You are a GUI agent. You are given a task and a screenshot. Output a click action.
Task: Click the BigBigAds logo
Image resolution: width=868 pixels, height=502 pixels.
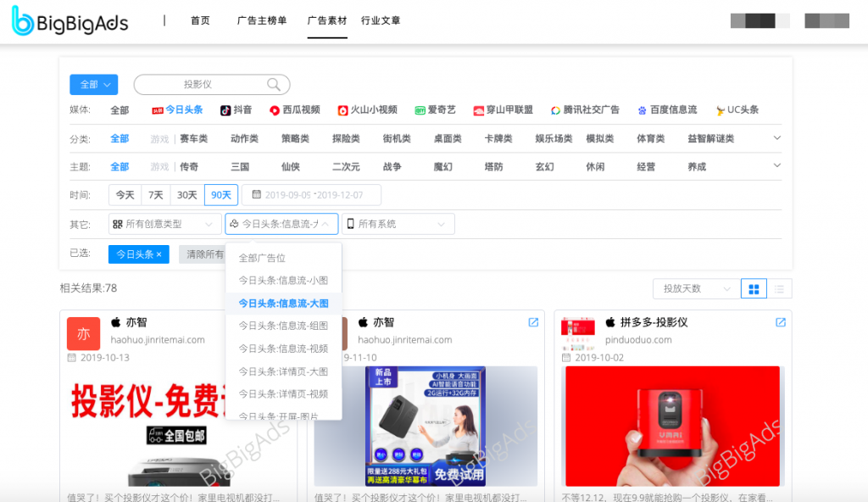coord(70,21)
